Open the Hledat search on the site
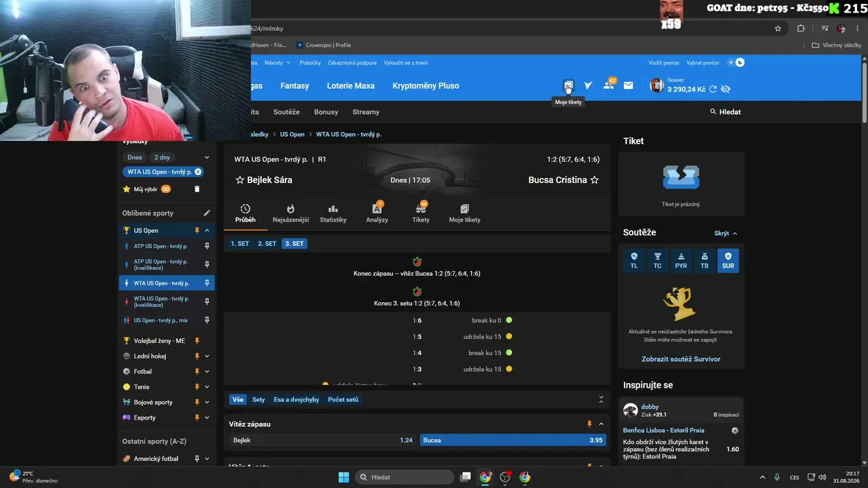868x488 pixels. (x=725, y=112)
